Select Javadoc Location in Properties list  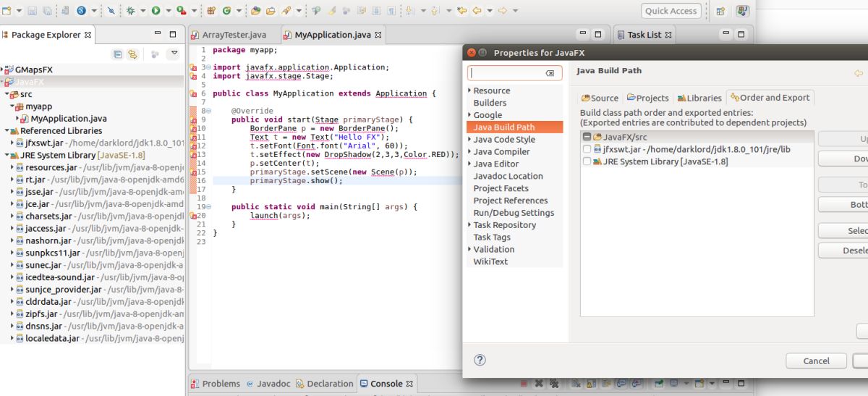(x=508, y=176)
